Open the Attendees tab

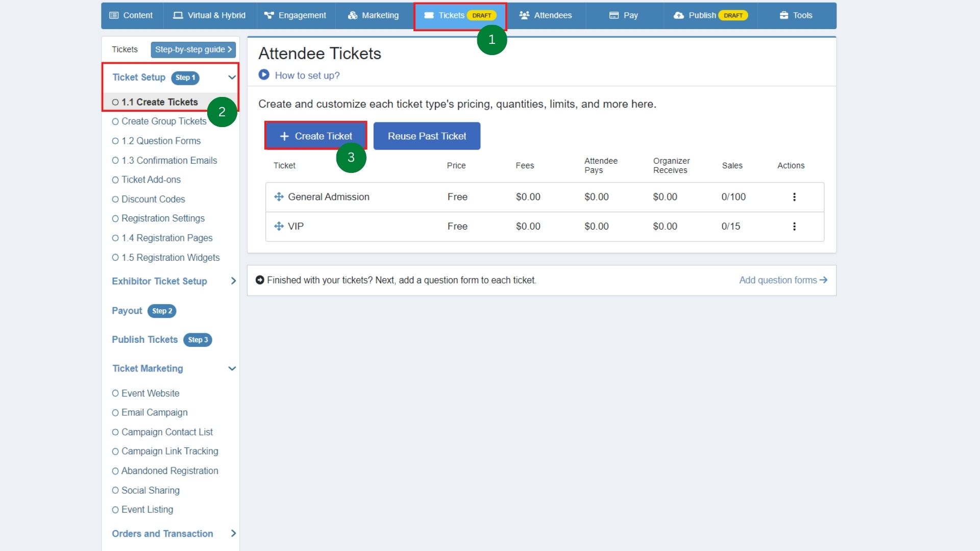[x=545, y=15]
